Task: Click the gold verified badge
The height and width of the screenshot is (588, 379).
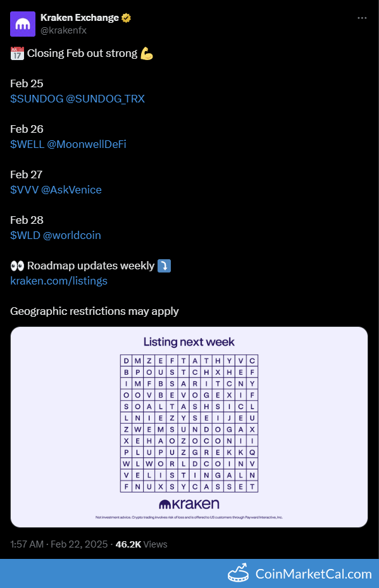Action: [127, 18]
